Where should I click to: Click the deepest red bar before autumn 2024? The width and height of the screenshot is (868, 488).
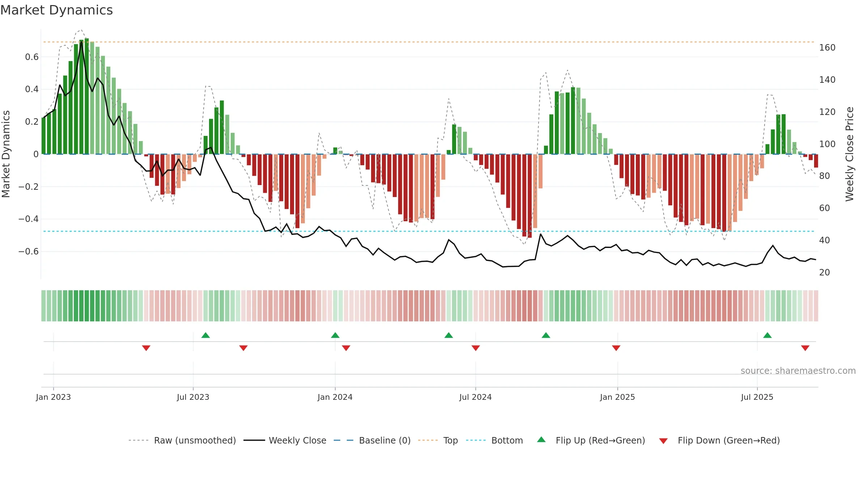click(x=530, y=196)
